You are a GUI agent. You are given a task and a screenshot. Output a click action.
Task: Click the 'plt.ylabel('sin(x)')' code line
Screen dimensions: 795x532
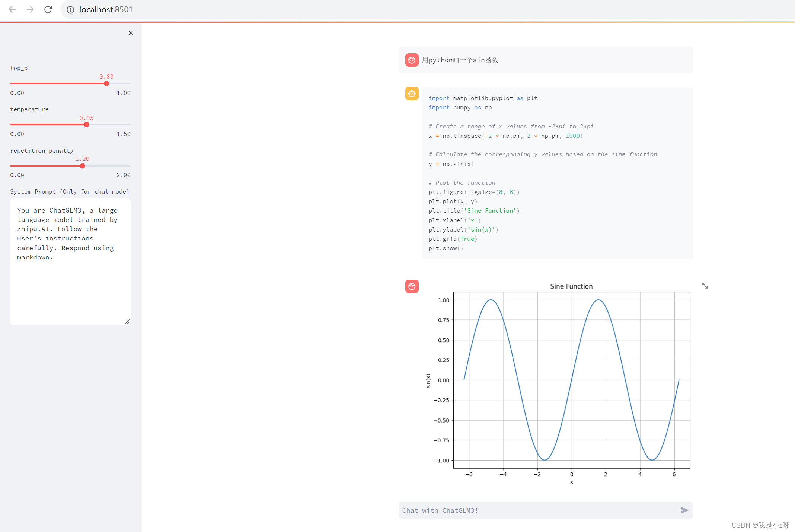(x=463, y=230)
